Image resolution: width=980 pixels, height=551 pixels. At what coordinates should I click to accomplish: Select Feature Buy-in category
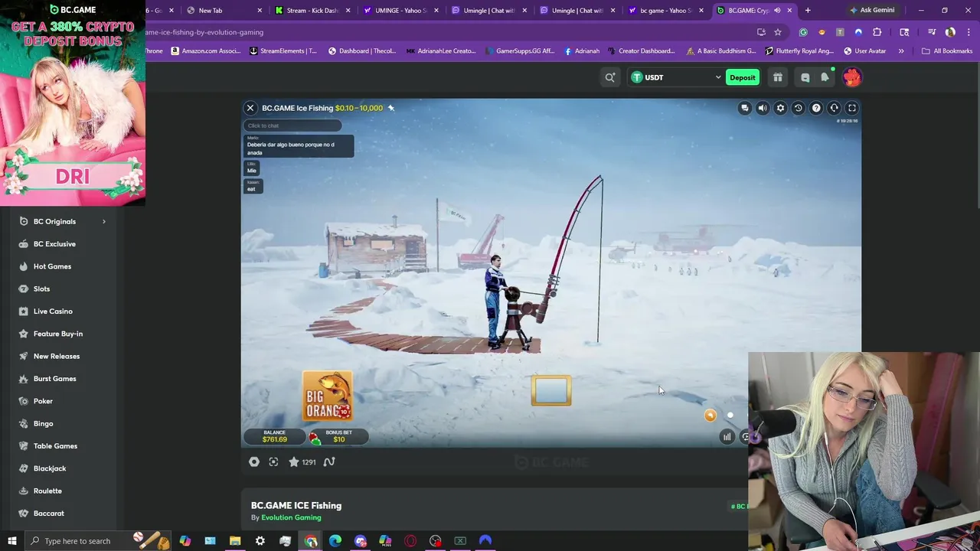57,334
